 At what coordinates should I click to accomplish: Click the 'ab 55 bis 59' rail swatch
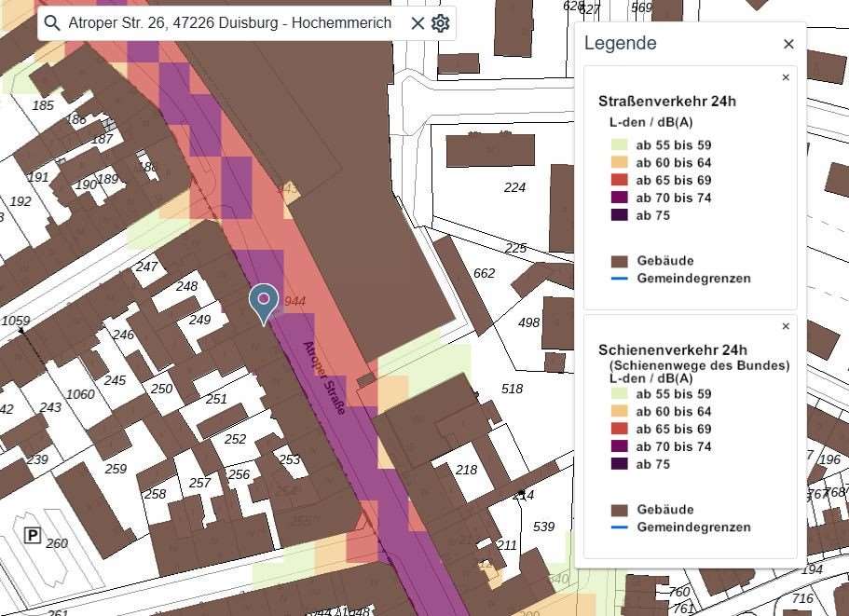pyautogui.click(x=620, y=393)
